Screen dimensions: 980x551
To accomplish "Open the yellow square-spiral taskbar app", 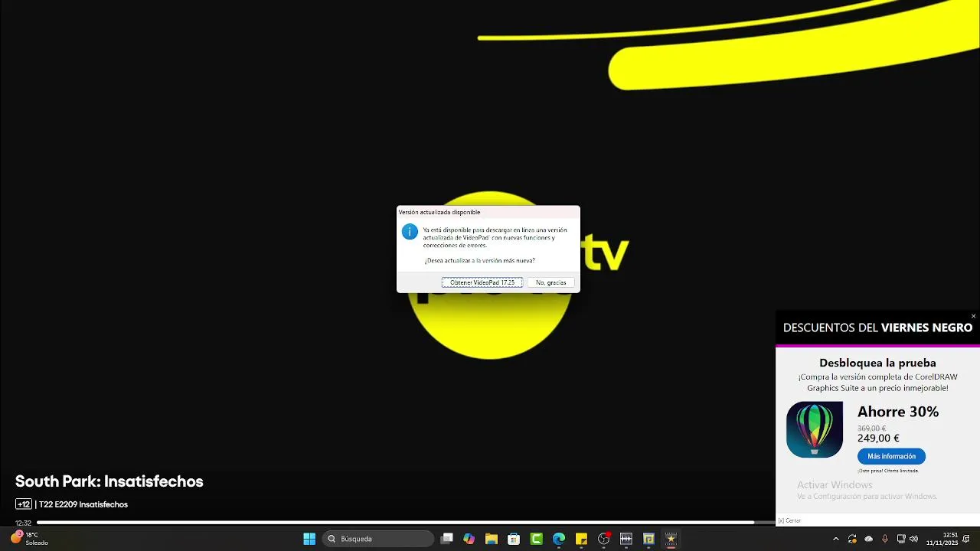I will (x=648, y=539).
